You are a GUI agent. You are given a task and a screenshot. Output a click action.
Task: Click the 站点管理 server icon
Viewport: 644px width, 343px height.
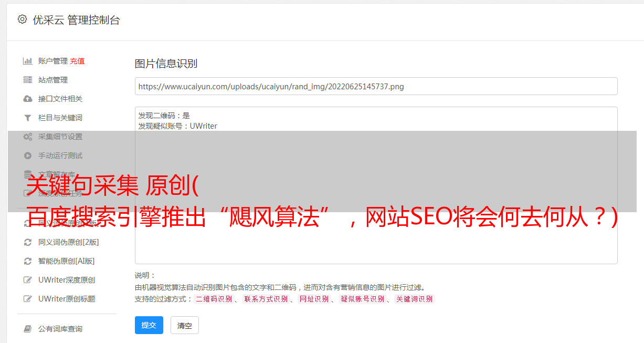coord(28,80)
